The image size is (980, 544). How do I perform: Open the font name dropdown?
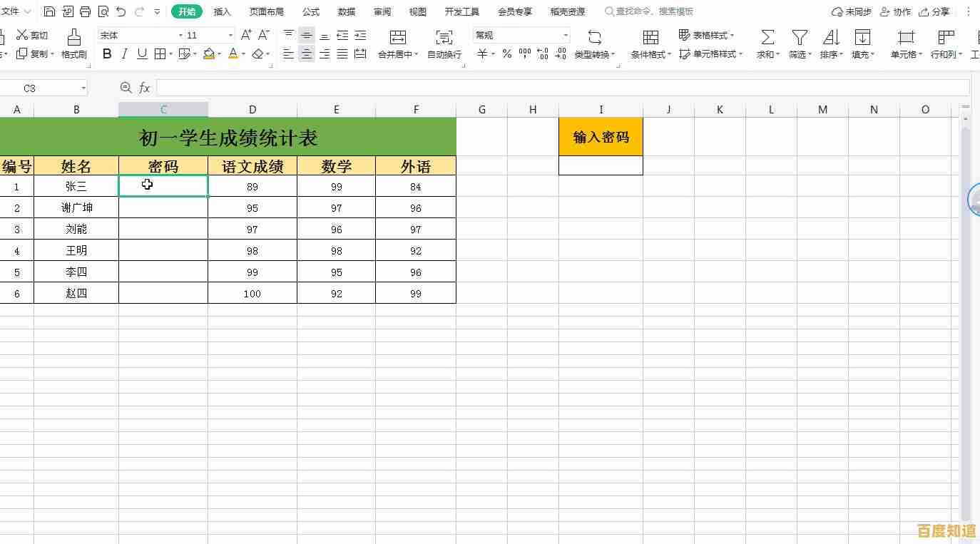pyautogui.click(x=182, y=34)
